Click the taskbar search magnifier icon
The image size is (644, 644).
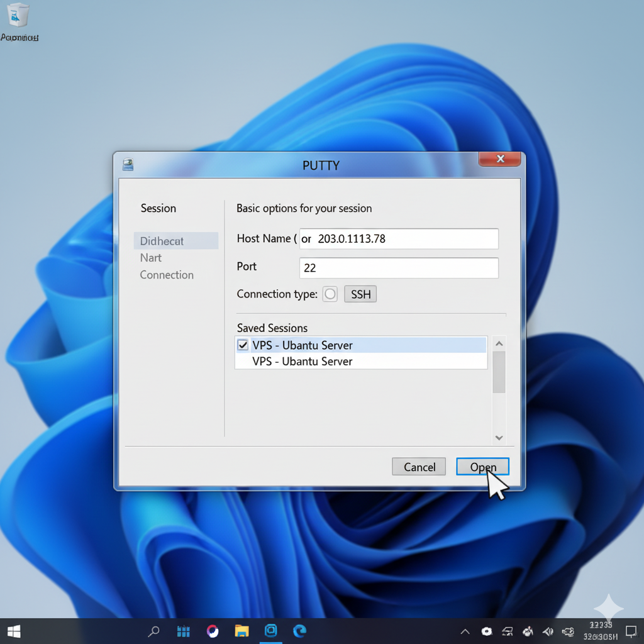153,631
